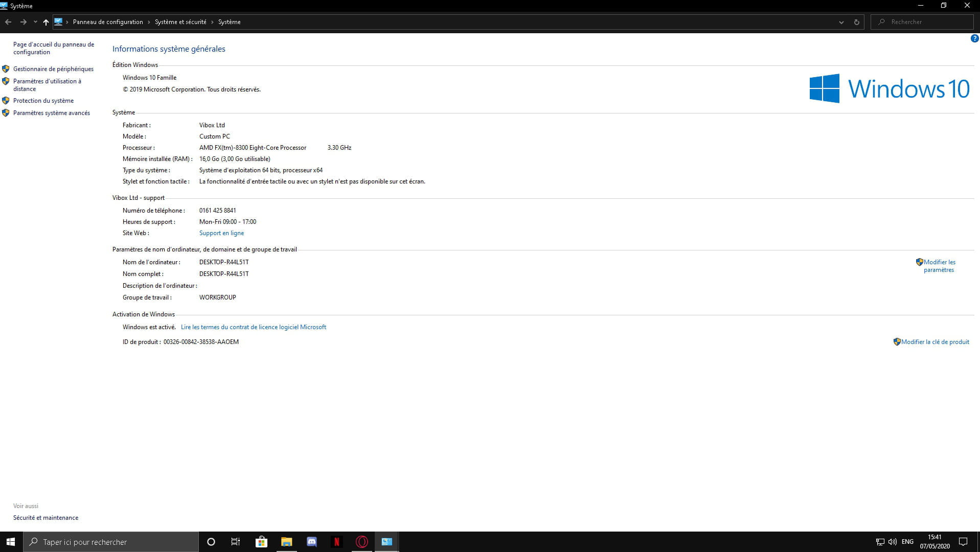Click the Système window title icon

[4, 6]
